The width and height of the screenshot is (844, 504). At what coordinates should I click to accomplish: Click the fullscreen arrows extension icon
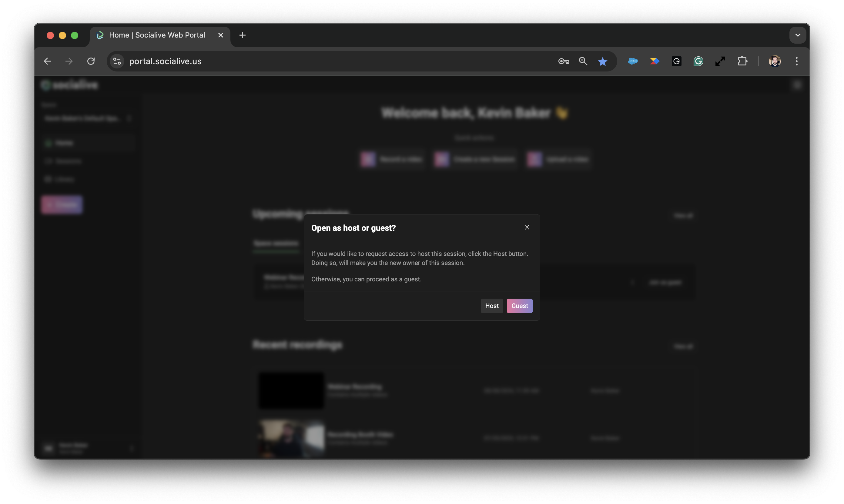pyautogui.click(x=720, y=61)
